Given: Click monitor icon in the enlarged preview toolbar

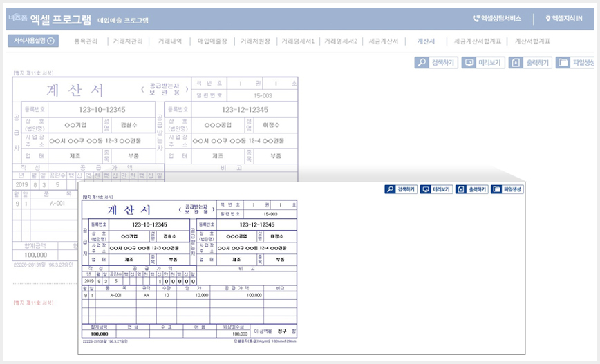Looking at the screenshot, I should click(425, 189).
